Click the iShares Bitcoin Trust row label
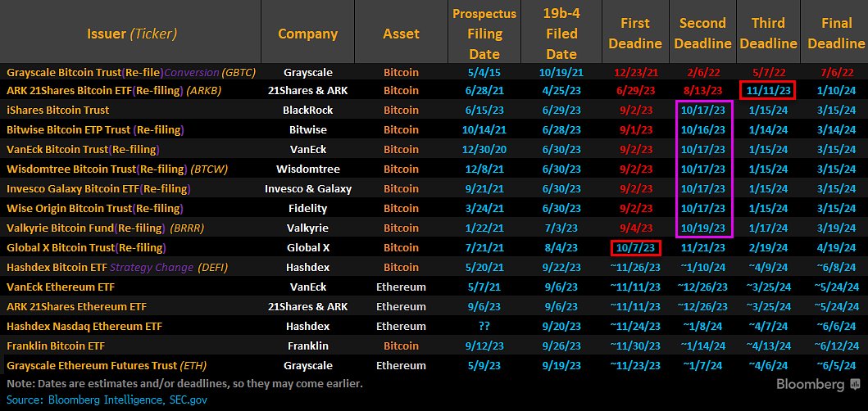This screenshot has height=411, width=868. (57, 110)
